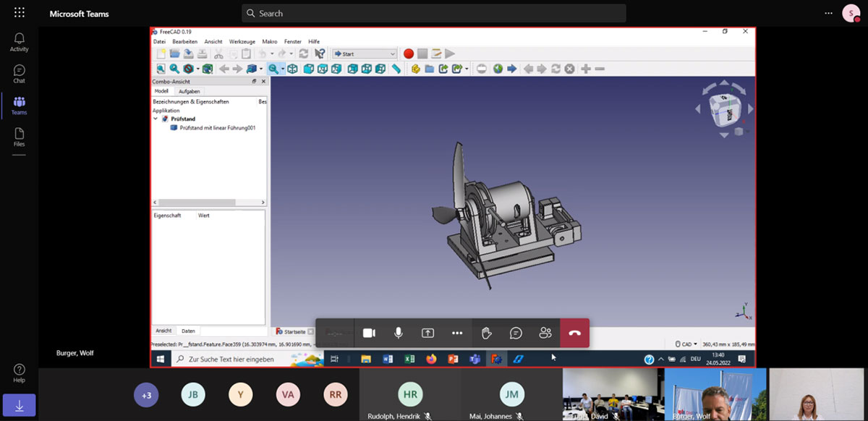Open Firefox from the Windows taskbar

tap(432, 359)
